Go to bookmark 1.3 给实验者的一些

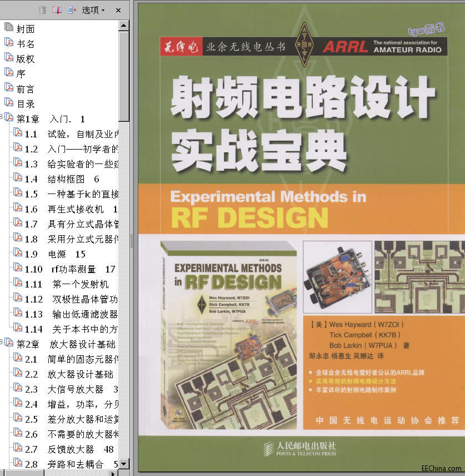click(72, 164)
